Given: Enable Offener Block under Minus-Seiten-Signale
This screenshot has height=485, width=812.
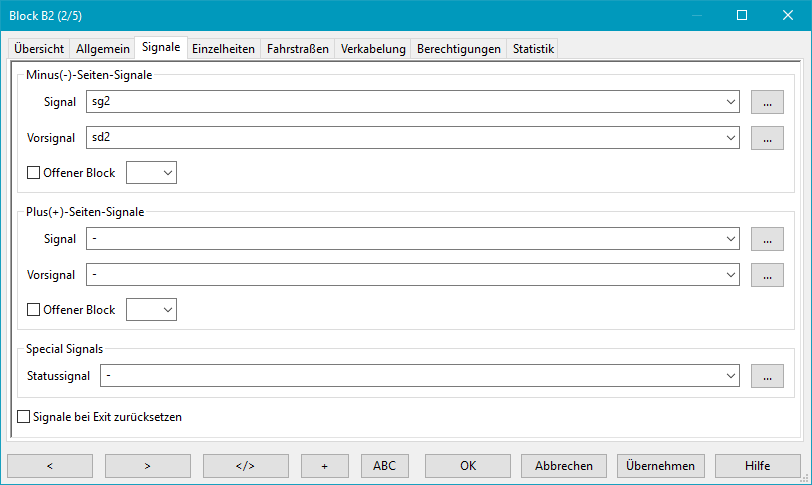Looking at the screenshot, I should [34, 173].
